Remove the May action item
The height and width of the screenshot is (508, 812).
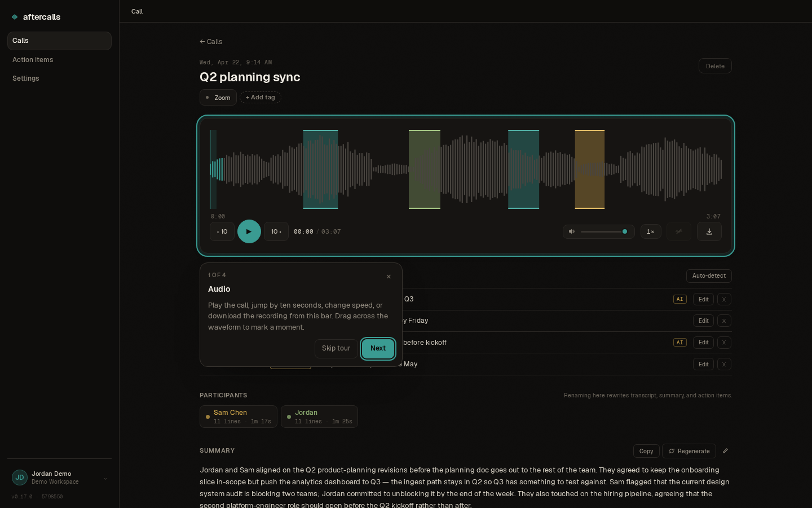pyautogui.click(x=724, y=364)
